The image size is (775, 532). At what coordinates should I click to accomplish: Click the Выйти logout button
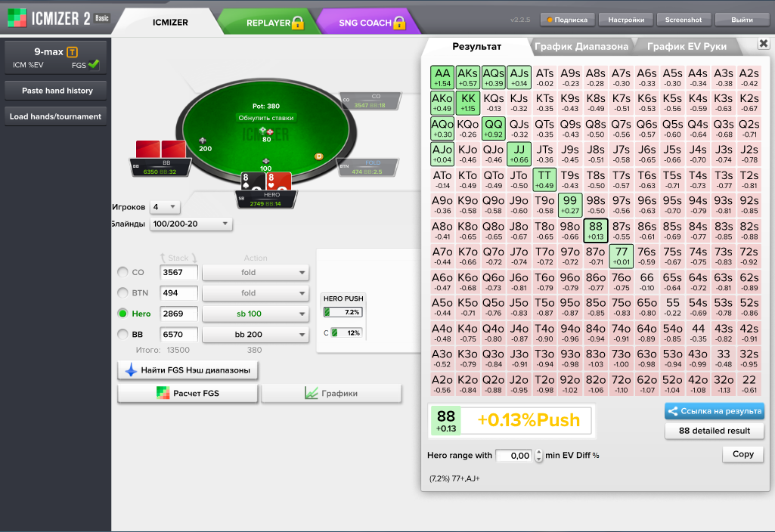(x=742, y=20)
